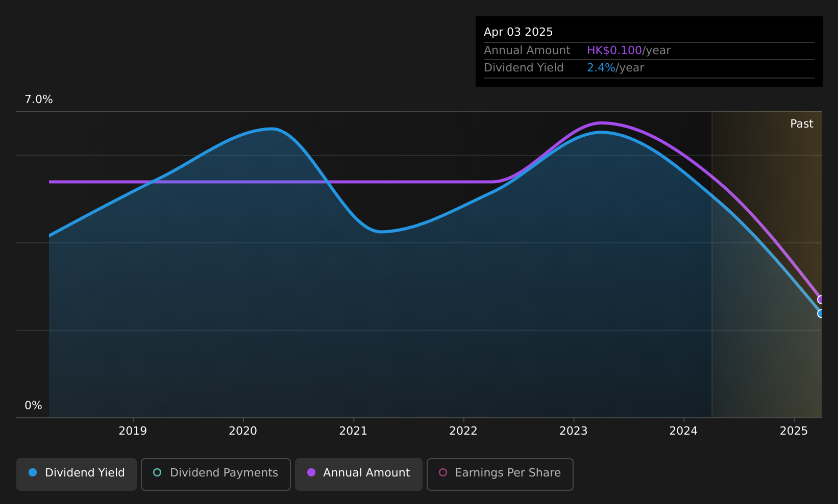Click the 0% y-axis label

pos(34,406)
